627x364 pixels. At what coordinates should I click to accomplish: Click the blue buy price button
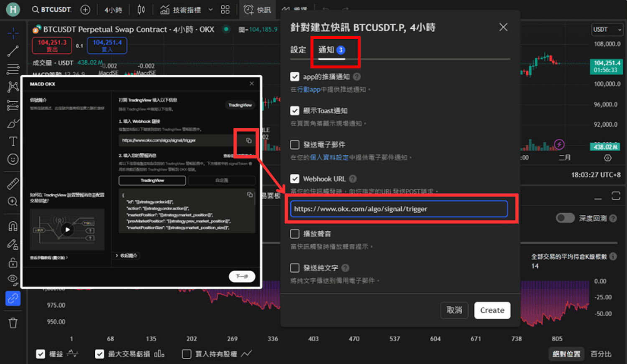(x=107, y=45)
